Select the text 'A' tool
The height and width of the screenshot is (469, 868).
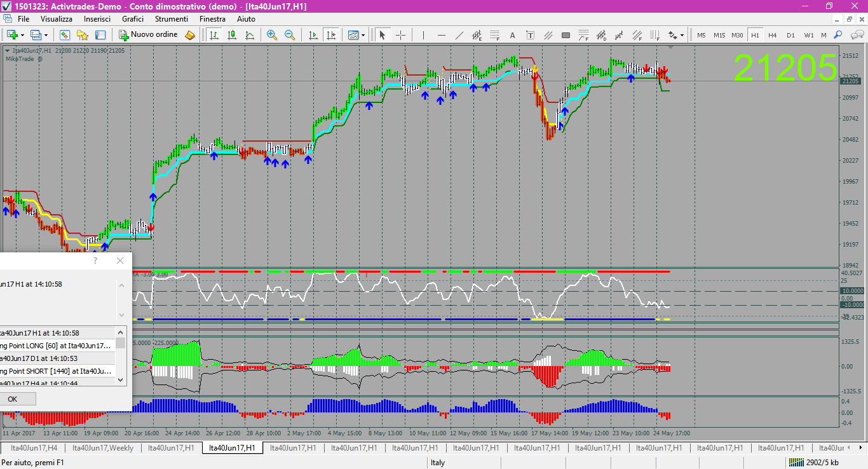(512, 35)
